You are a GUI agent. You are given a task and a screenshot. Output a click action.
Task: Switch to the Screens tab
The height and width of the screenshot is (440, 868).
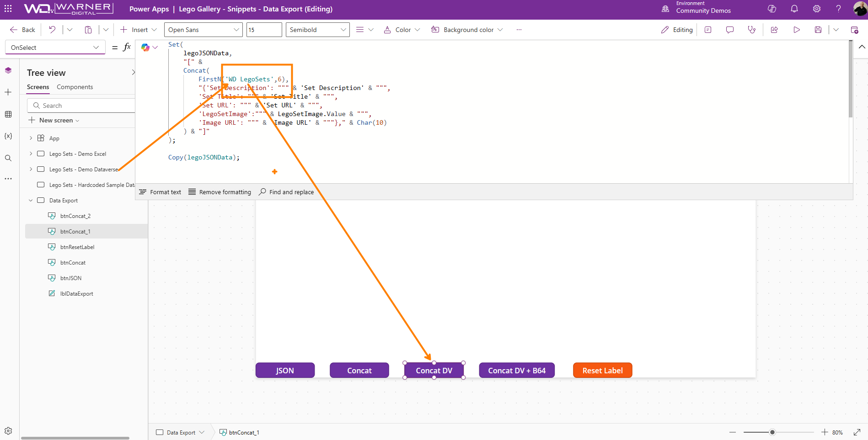pos(38,87)
